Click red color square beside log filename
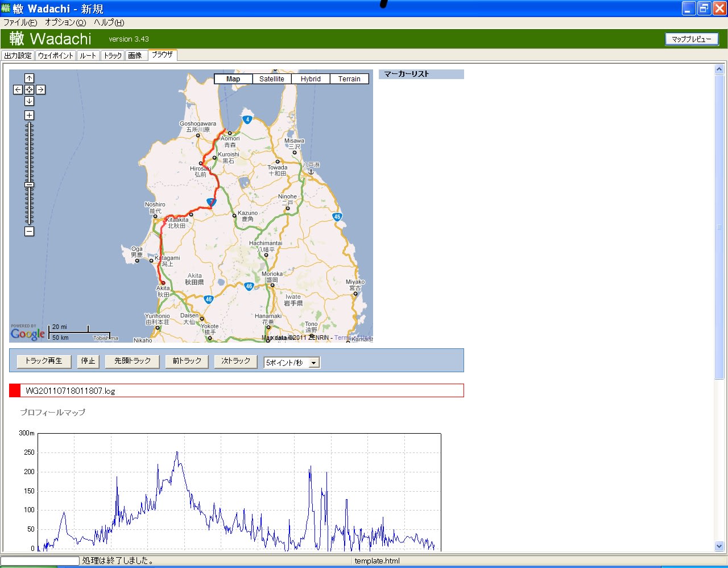 click(x=15, y=390)
